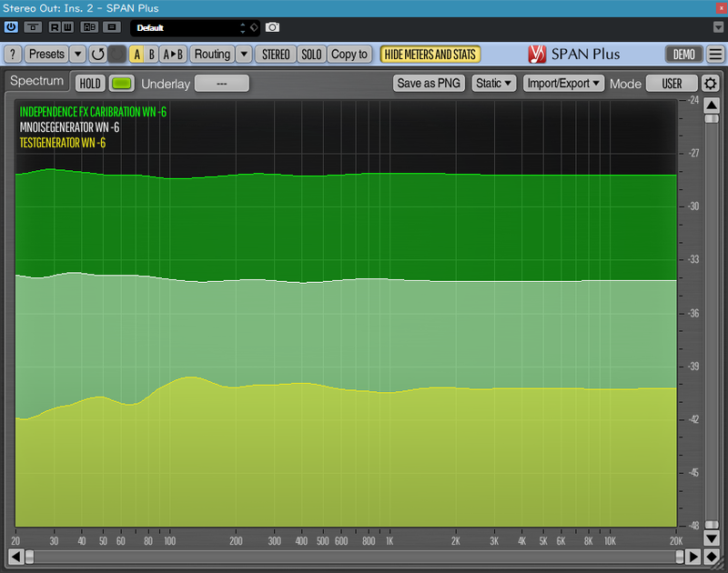Image resolution: width=728 pixels, height=573 pixels.
Task: Click the green spectrum color swatch
Action: pos(122,84)
